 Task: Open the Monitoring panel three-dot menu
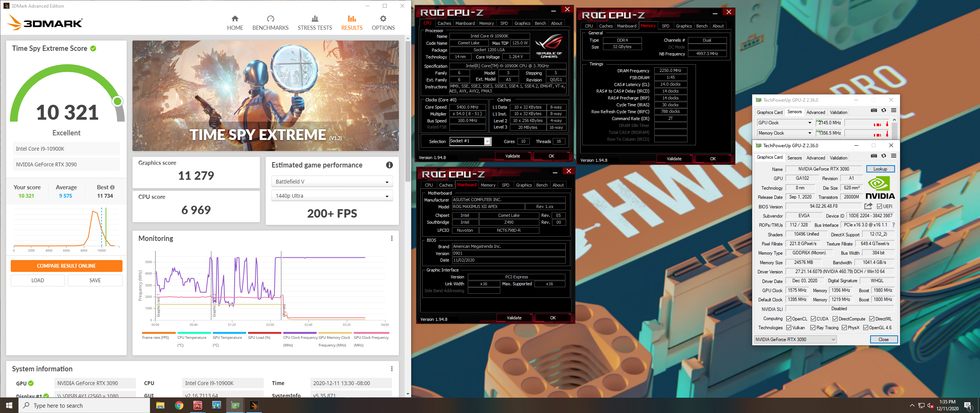(x=392, y=238)
